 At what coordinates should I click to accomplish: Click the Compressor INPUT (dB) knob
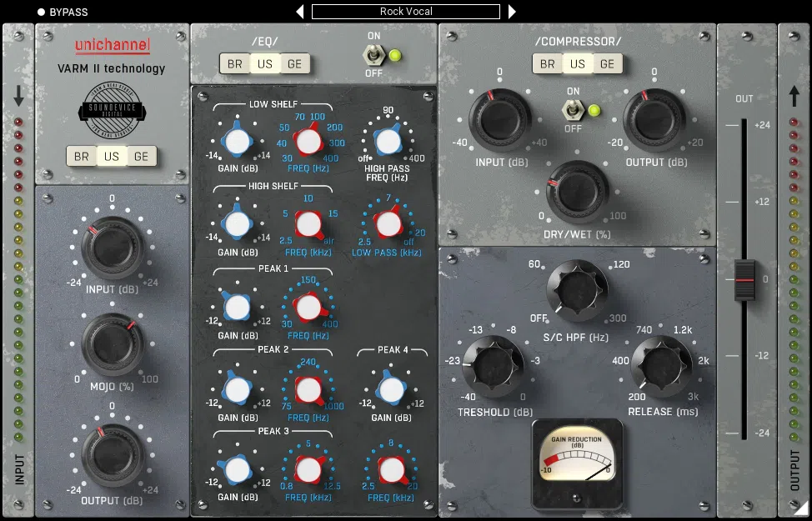pyautogui.click(x=500, y=120)
